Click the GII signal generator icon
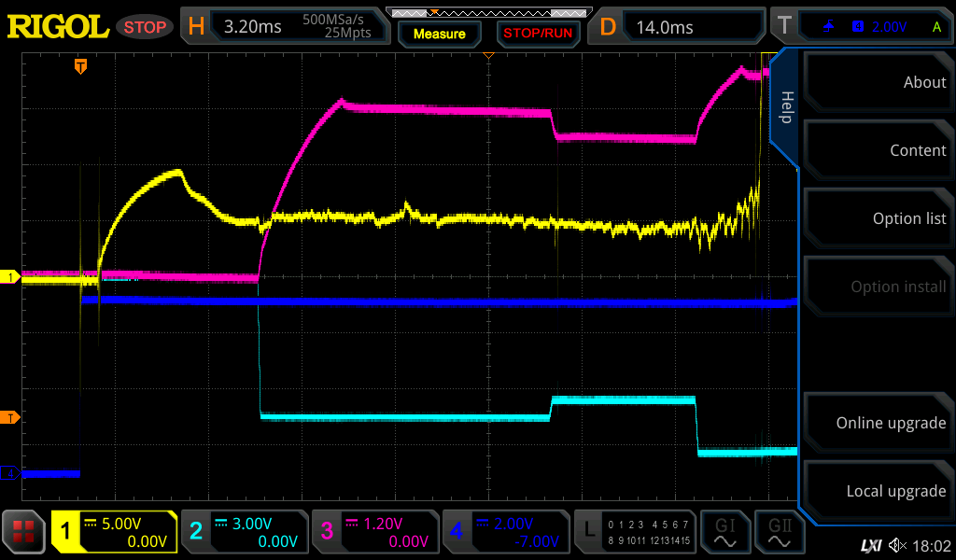Viewport: 956px width, 560px height. click(x=780, y=532)
